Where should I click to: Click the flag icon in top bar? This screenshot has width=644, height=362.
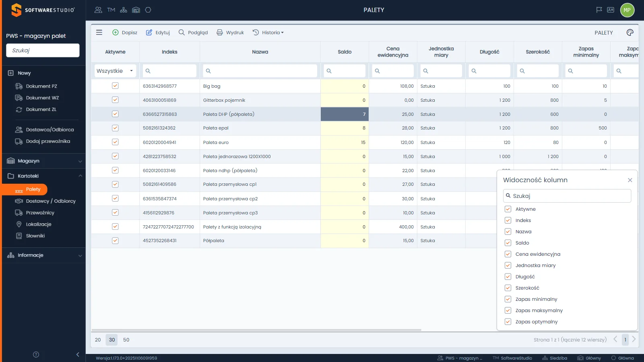click(599, 10)
